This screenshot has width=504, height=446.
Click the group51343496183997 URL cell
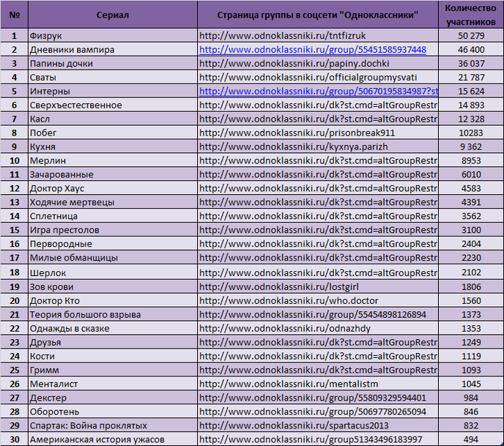[x=318, y=439]
